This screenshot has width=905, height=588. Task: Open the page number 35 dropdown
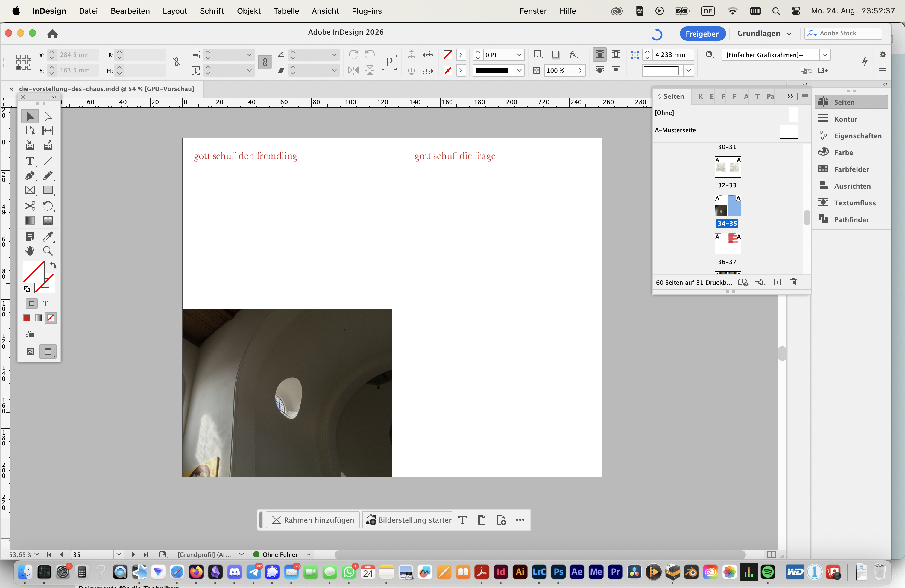119,554
